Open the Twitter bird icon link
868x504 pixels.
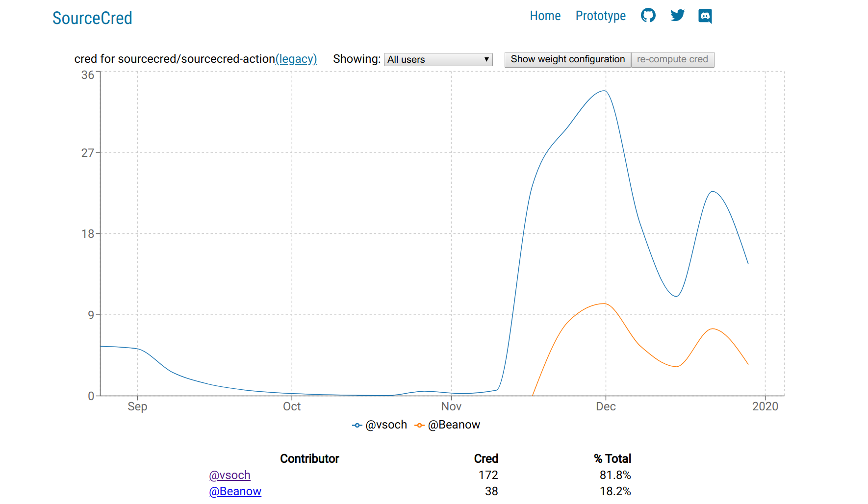click(677, 16)
